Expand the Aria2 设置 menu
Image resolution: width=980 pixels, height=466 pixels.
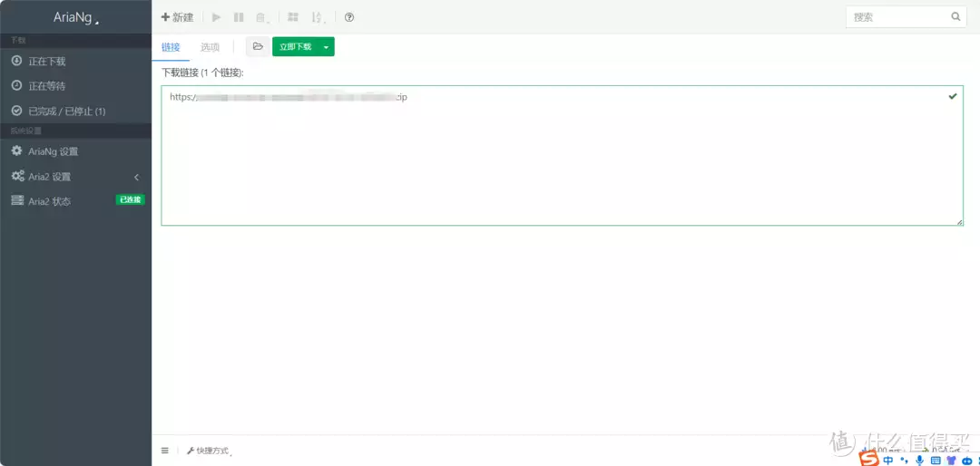(x=75, y=177)
